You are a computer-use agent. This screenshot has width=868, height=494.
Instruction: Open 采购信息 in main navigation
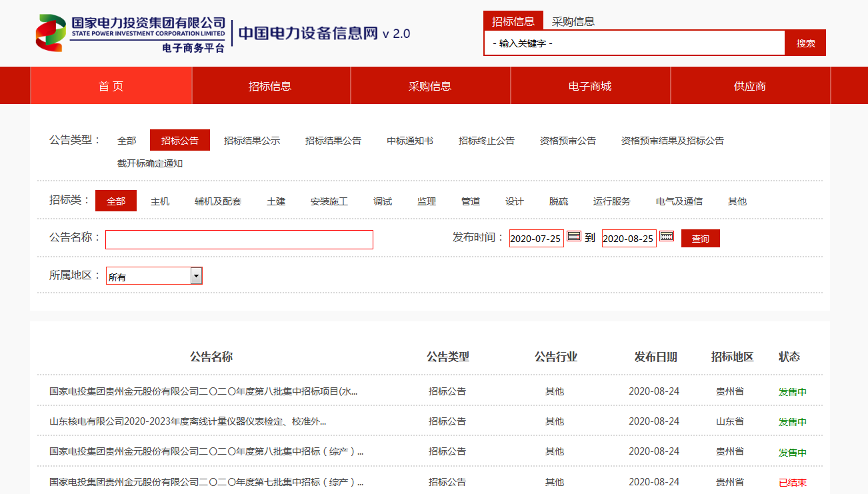point(430,86)
